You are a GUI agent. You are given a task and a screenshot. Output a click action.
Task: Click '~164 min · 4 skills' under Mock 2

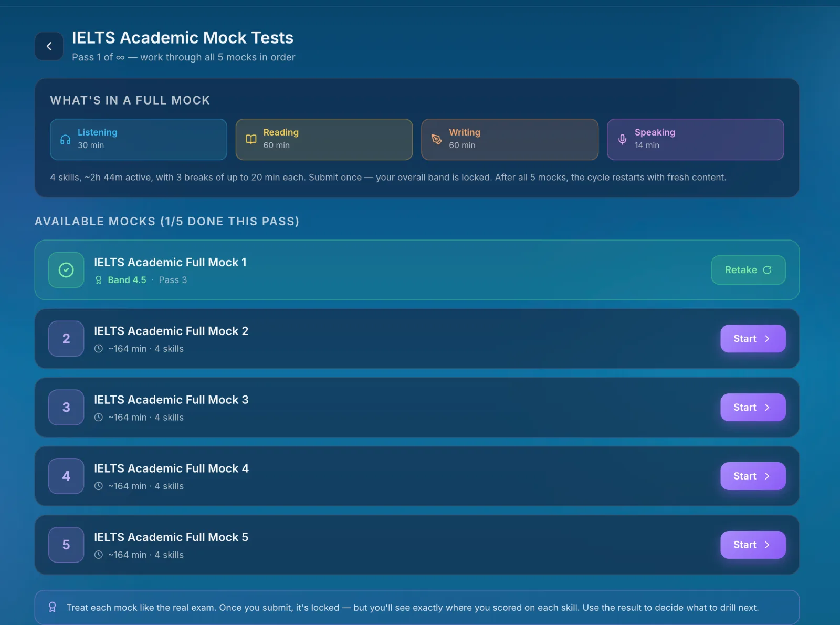pos(146,349)
